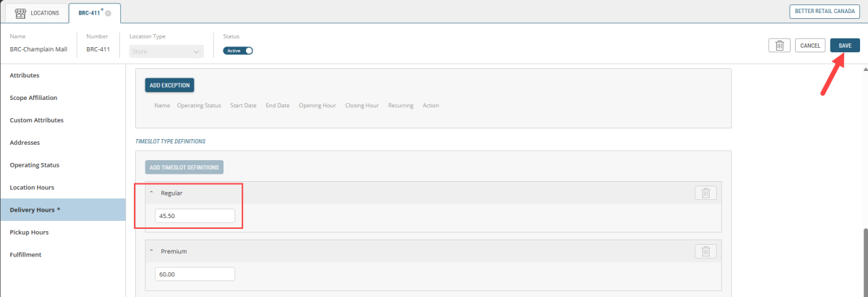Open the Location Type dropdown
Screen dimensions: 868x297
click(166, 51)
